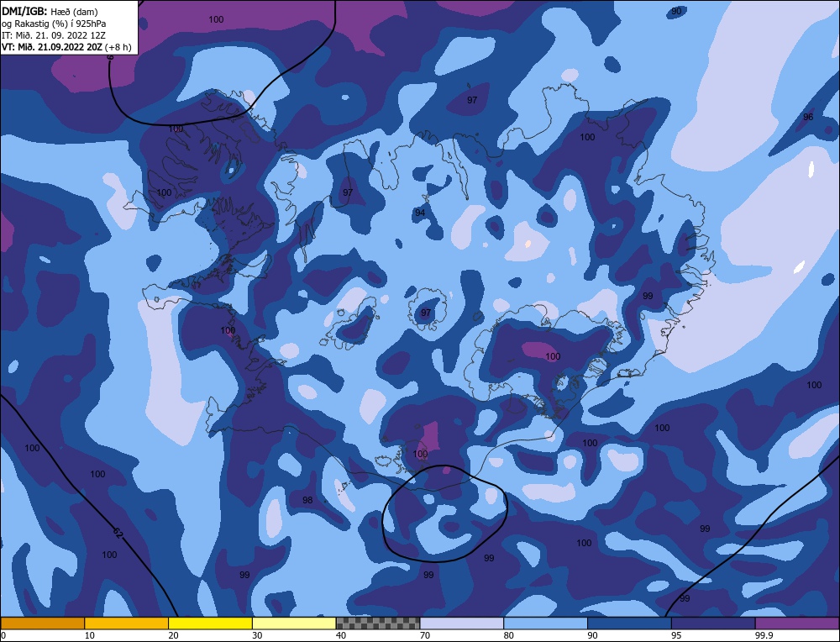Select the '10' legend tick label
The height and width of the screenshot is (642, 840).
90,635
